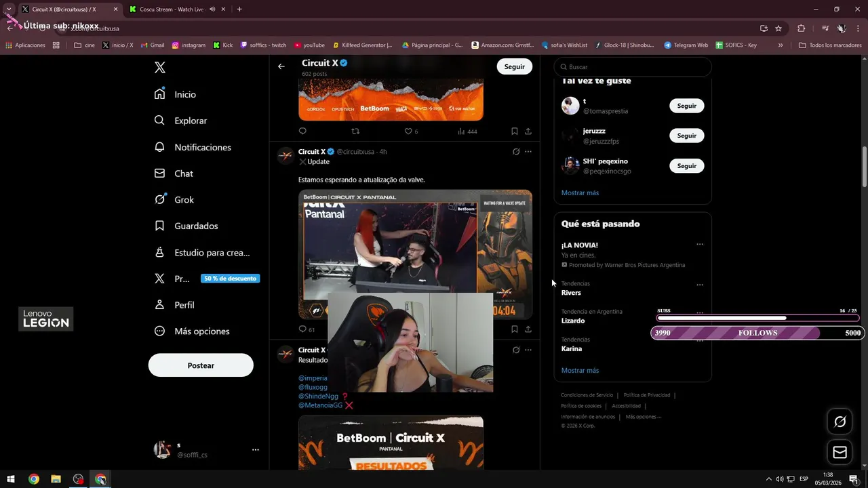Follow jeruzzz with Seguir button
This screenshot has height=488, width=868.
(x=687, y=136)
